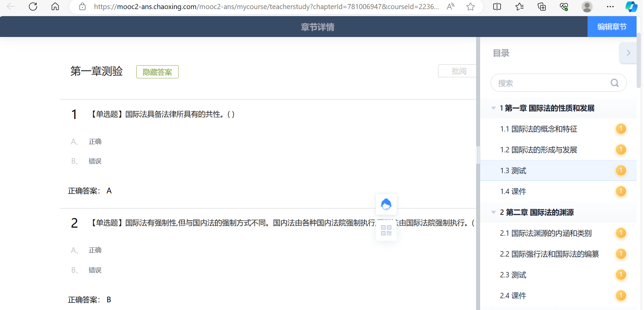Open split screen view icon

(x=497, y=7)
